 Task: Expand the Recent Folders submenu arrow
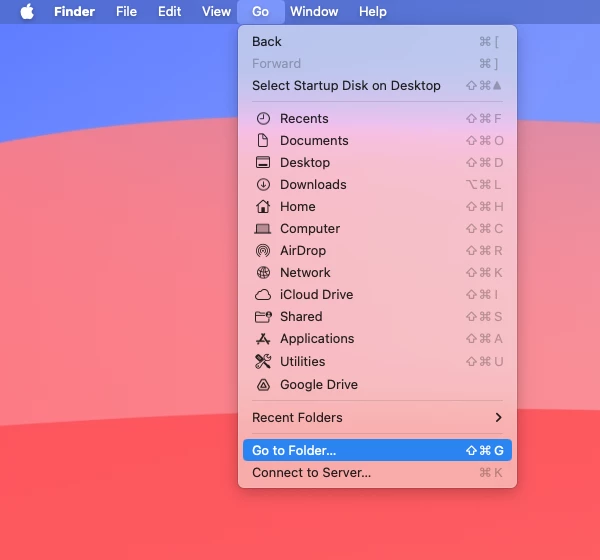pos(498,417)
